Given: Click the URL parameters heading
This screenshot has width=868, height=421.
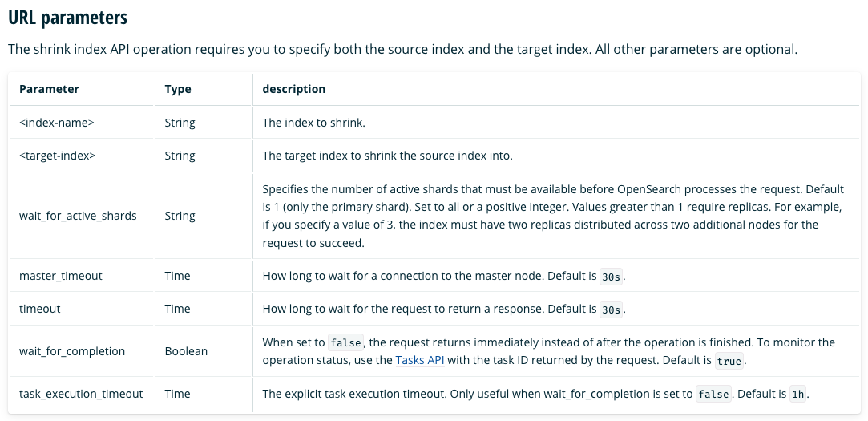Looking at the screenshot, I should 67,18.
